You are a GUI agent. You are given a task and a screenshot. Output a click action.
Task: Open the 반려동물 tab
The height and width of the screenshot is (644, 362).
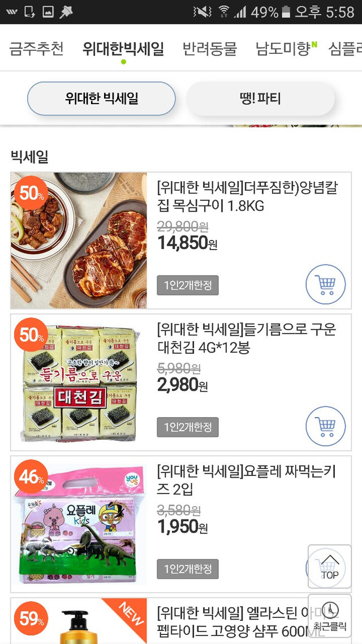[x=209, y=49]
